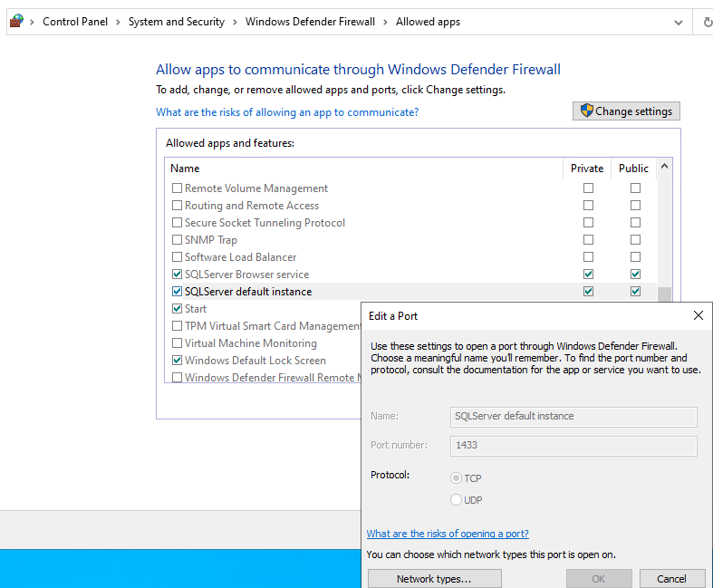Click the Change settings shield button
The image size is (713, 588).
[626, 111]
